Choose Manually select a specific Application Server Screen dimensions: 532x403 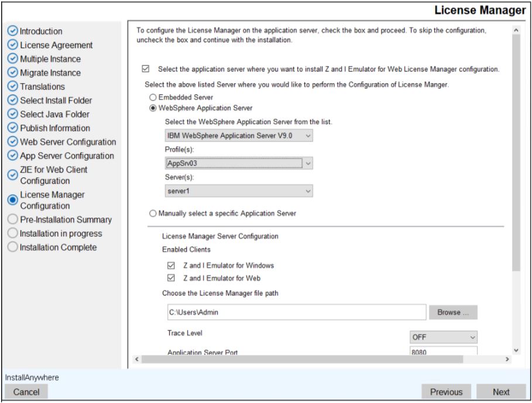click(x=153, y=213)
